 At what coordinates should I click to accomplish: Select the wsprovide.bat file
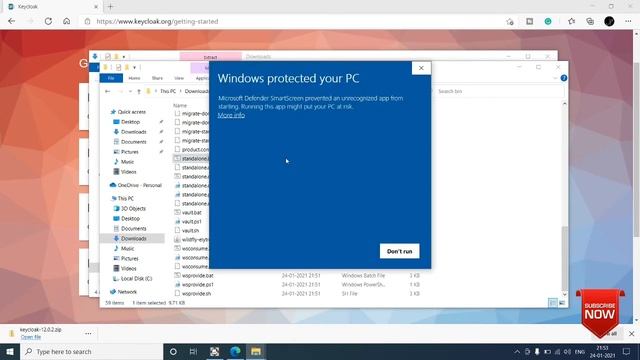[198, 276]
